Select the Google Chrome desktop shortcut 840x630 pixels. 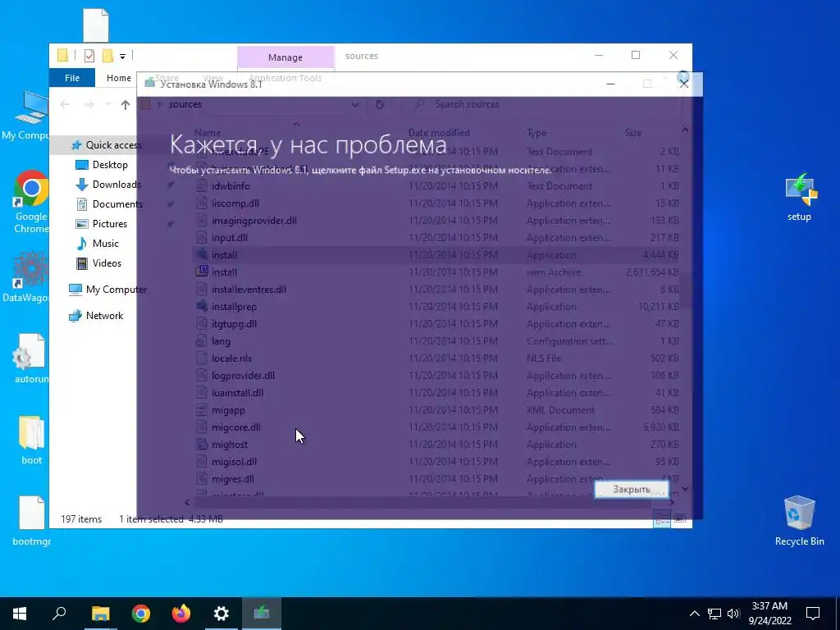(31, 202)
